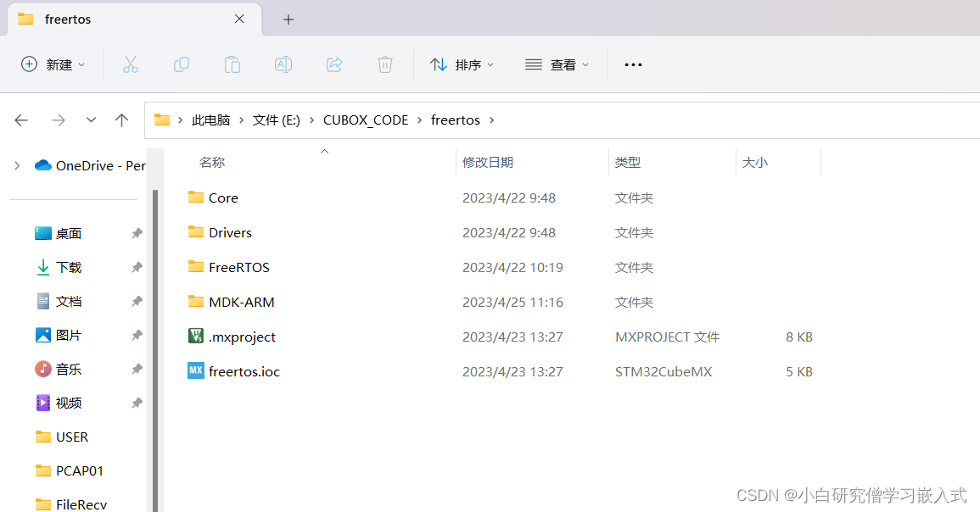Go up one folder level arrow
980x512 pixels.
tap(122, 120)
